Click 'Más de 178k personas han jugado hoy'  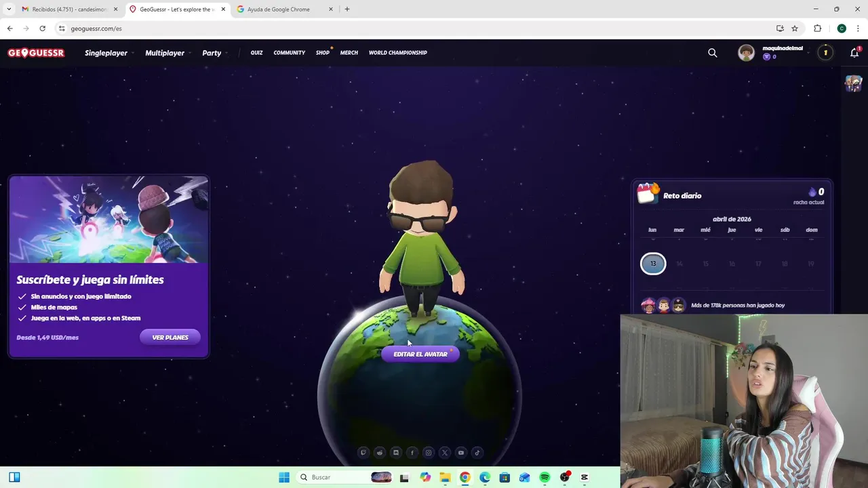pyautogui.click(x=738, y=306)
